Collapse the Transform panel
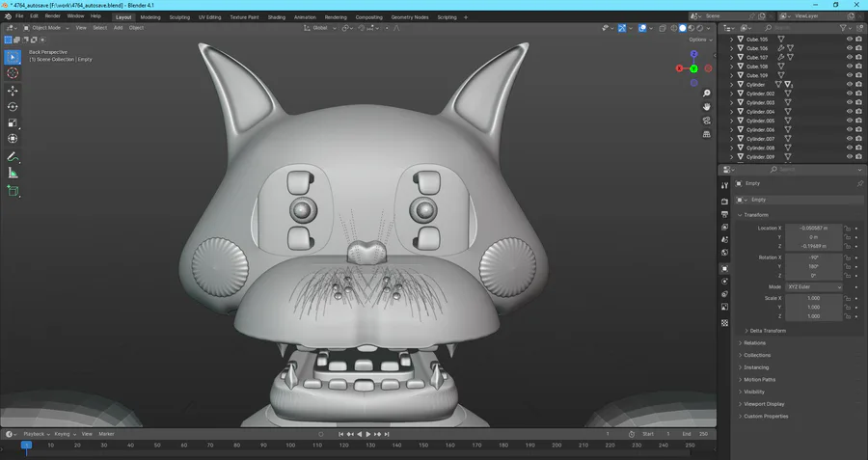 (753, 215)
